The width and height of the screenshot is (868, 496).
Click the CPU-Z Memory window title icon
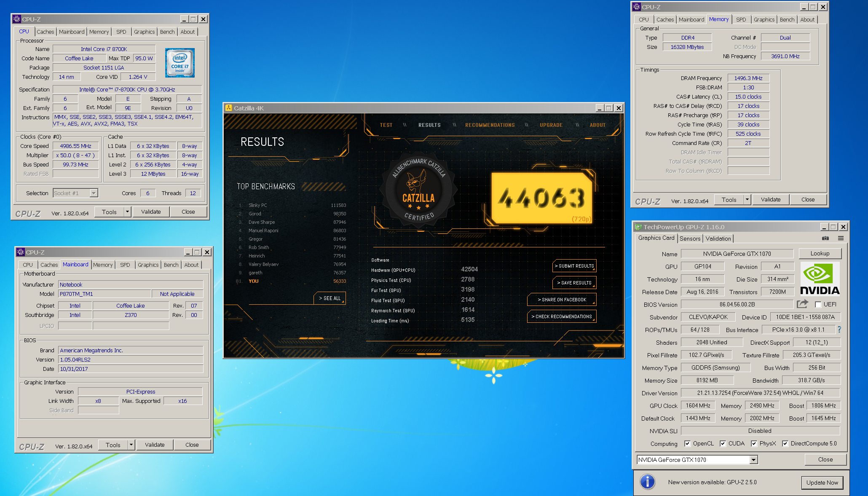(x=636, y=7)
